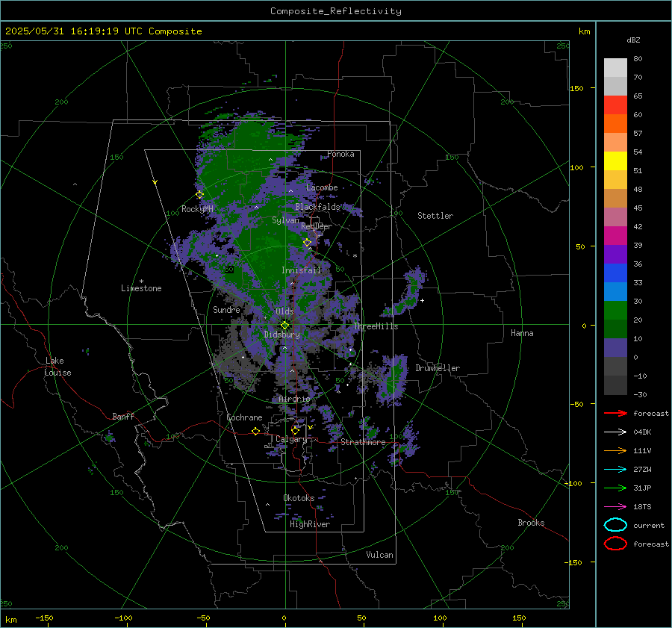Viewport: 672px width, 628px height.
Task: Click the RedDeer city label
Action: point(317,226)
